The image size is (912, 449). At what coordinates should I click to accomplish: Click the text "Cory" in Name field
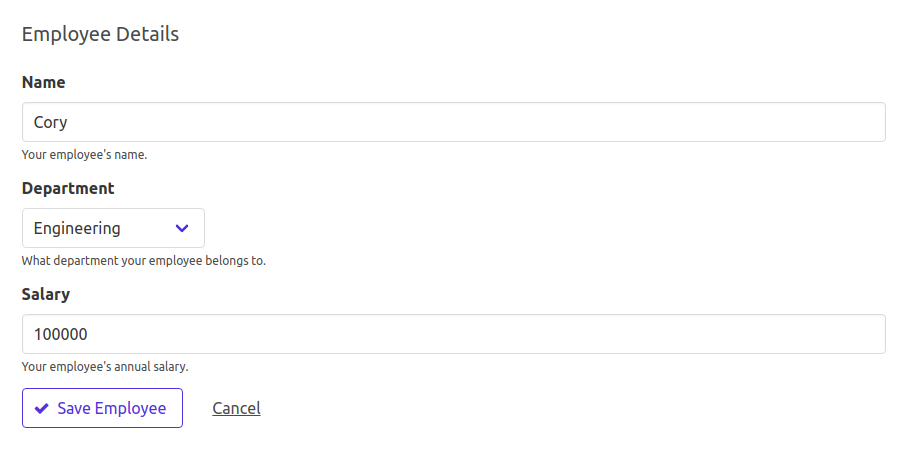point(50,122)
